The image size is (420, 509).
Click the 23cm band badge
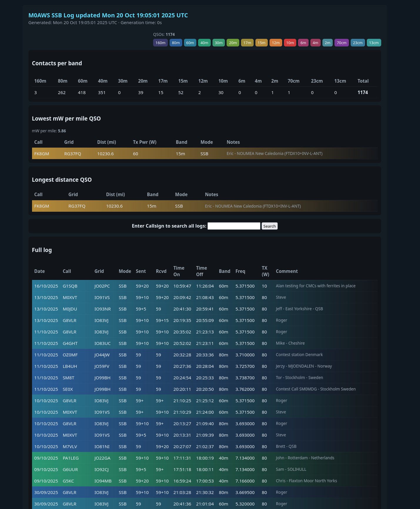coord(358,43)
